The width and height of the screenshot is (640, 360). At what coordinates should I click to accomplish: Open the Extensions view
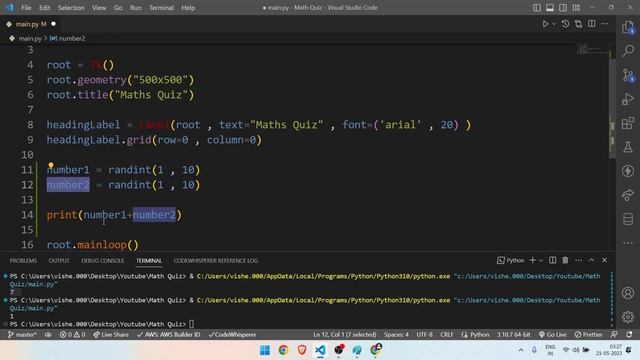[628, 123]
